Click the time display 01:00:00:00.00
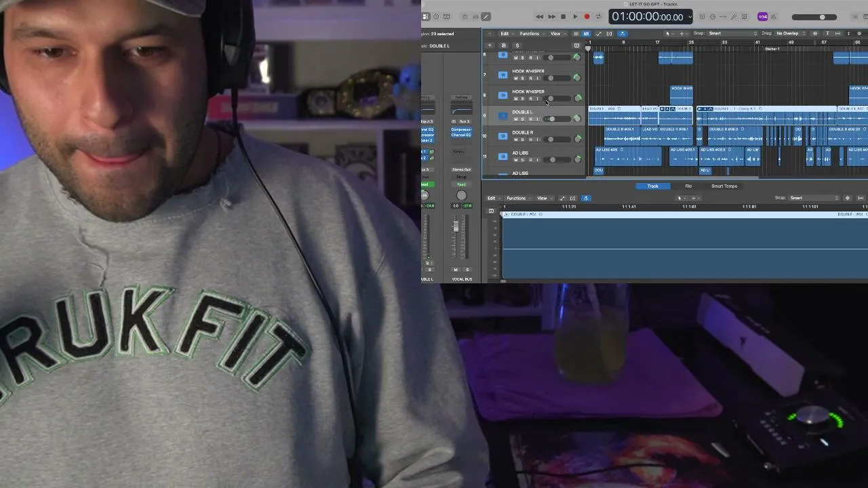Image resolution: width=868 pixels, height=488 pixels. 647,17
